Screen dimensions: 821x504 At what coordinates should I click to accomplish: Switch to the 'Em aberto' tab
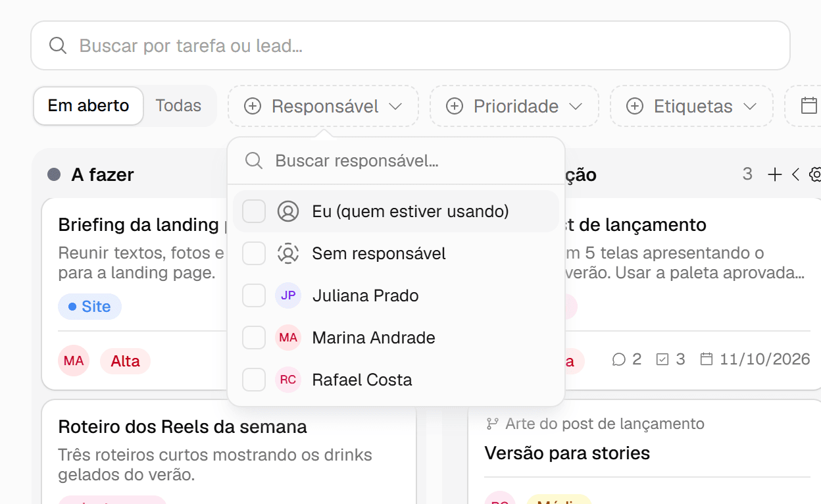click(x=88, y=106)
